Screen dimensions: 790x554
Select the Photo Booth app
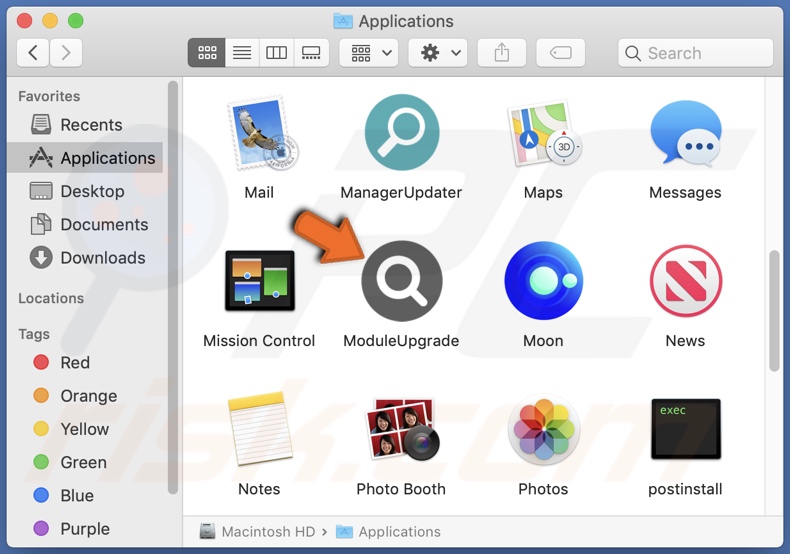pos(402,429)
